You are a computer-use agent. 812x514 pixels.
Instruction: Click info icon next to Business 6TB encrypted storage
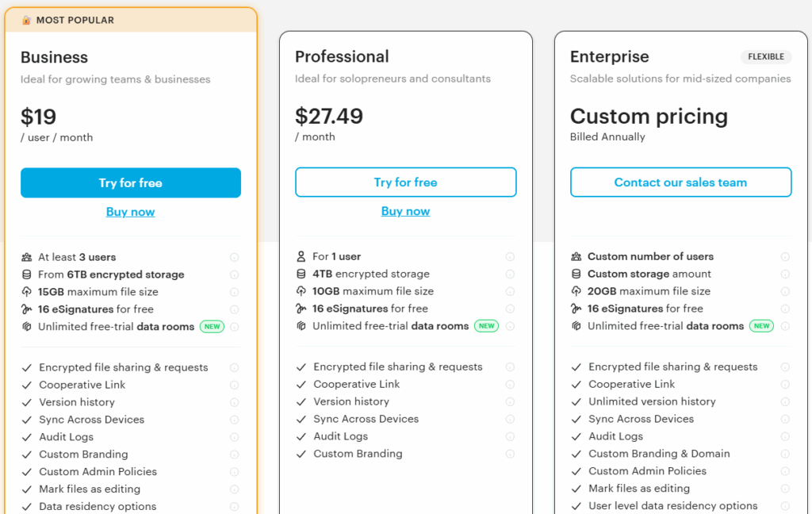click(234, 274)
